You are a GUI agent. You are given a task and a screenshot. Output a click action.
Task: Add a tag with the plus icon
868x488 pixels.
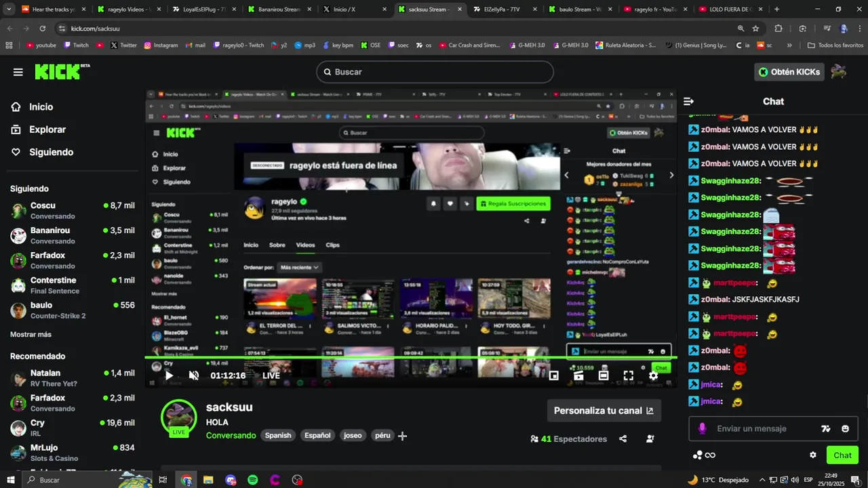(x=402, y=436)
